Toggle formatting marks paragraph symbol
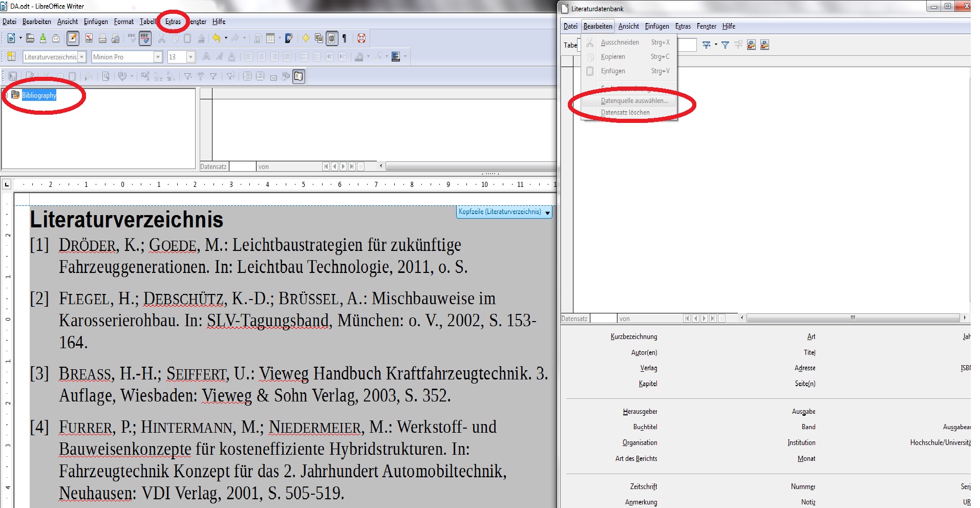 point(345,38)
